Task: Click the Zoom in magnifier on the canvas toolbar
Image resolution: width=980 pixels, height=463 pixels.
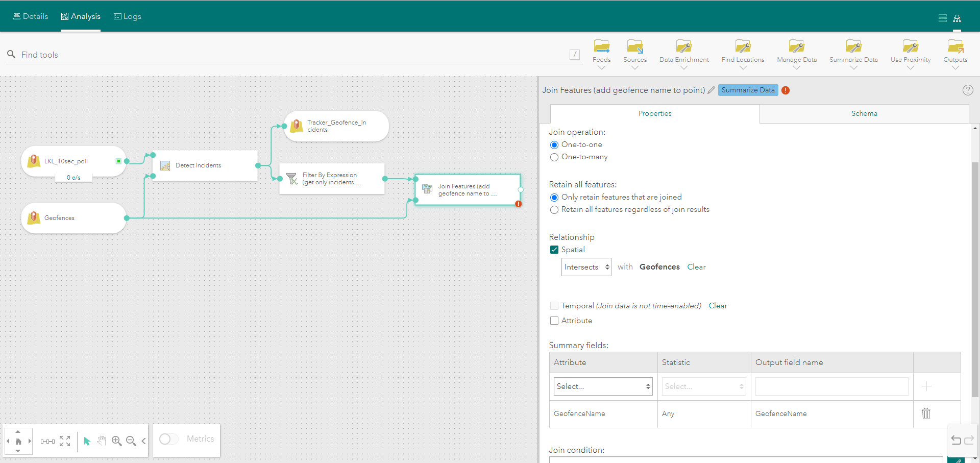Action: pyautogui.click(x=116, y=441)
